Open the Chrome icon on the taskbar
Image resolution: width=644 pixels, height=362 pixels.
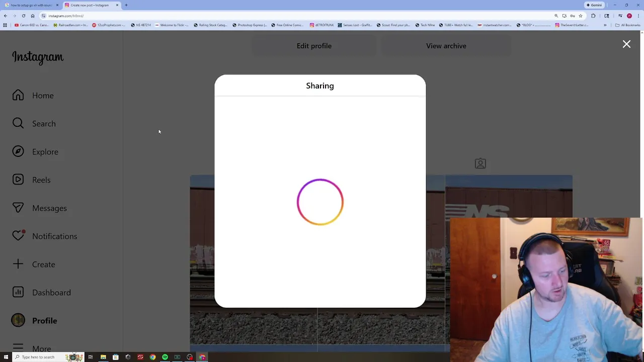pos(152,357)
